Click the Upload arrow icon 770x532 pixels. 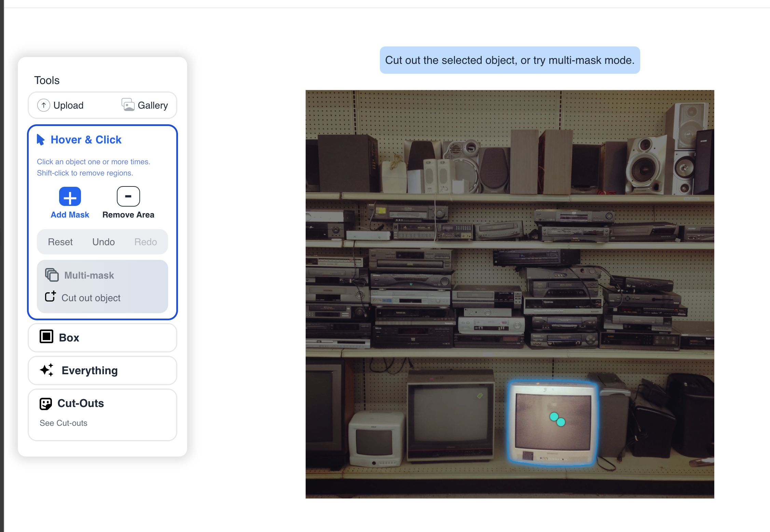pyautogui.click(x=44, y=105)
